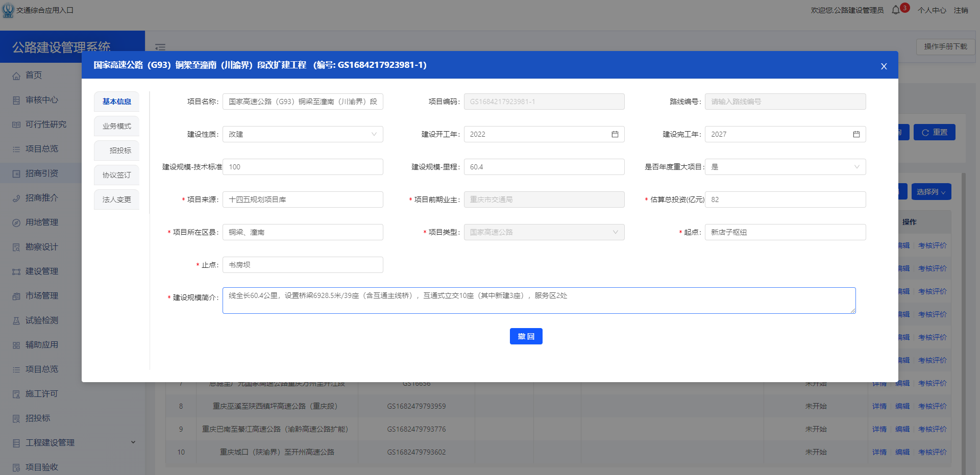Click the 工程建设管理 sidebar icon
The width and height of the screenshot is (980, 475).
(16, 443)
